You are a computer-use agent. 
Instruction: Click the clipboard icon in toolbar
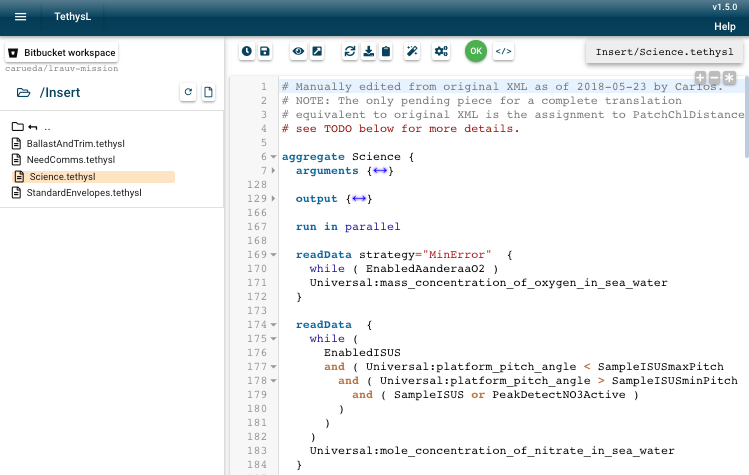[x=385, y=51]
